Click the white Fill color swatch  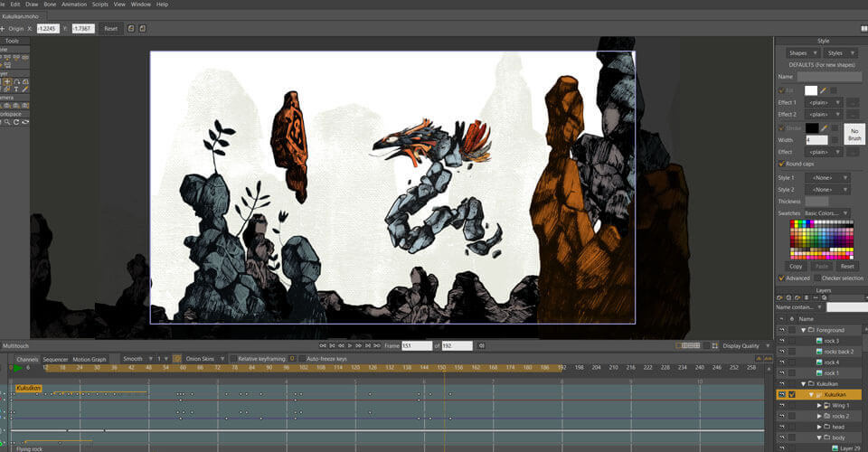tap(811, 89)
